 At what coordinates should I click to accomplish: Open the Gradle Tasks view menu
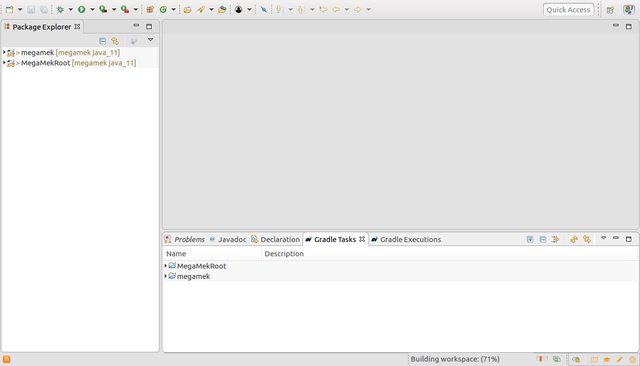pyautogui.click(x=603, y=238)
